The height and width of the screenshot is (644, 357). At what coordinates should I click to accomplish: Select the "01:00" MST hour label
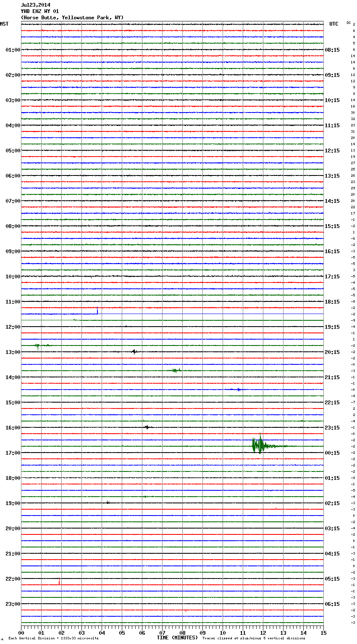point(13,50)
